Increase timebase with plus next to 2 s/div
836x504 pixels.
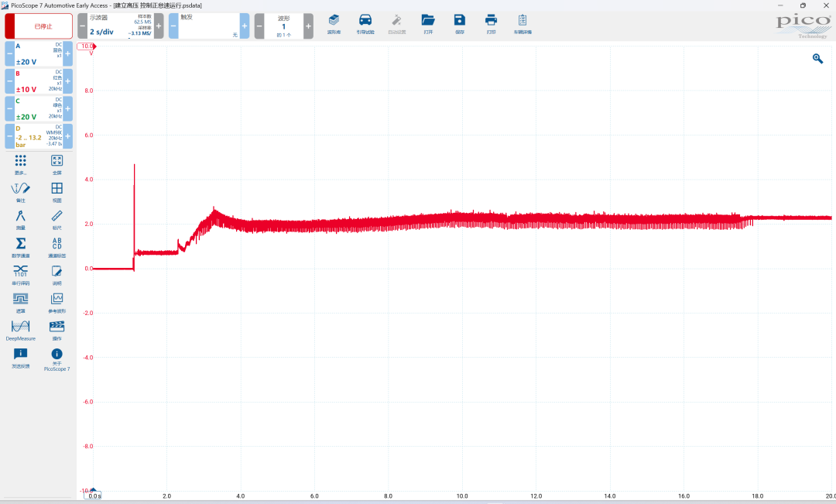(x=159, y=26)
